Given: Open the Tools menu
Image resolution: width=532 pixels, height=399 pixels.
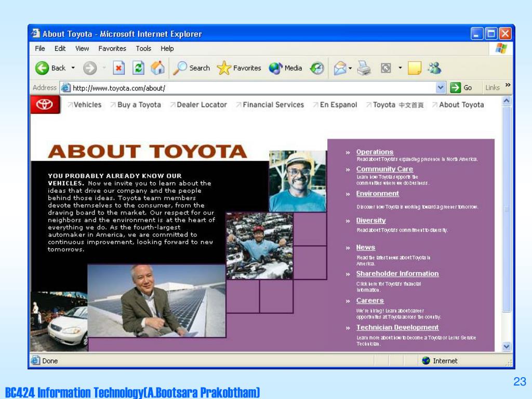Looking at the screenshot, I should pos(143,48).
